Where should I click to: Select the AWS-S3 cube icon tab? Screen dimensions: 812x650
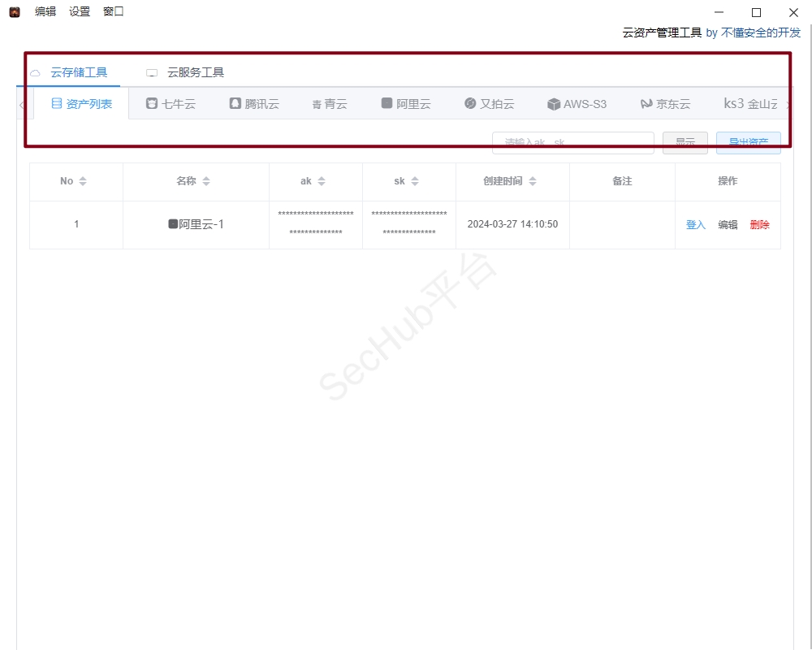click(x=554, y=104)
